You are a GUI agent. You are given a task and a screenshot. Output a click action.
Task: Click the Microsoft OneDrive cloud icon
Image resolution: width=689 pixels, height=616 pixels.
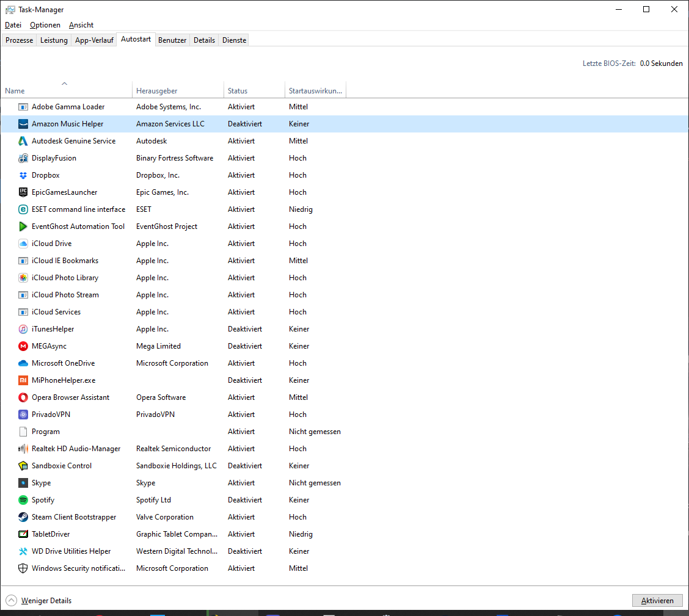coord(23,363)
